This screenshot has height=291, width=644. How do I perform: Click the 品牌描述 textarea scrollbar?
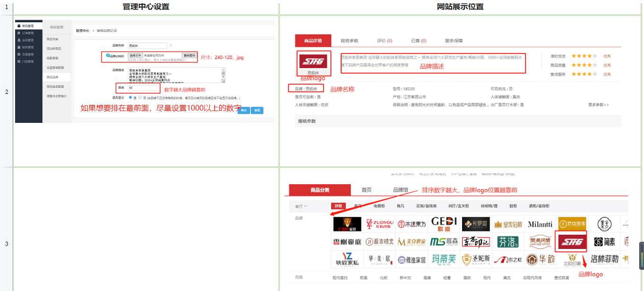click(x=223, y=74)
